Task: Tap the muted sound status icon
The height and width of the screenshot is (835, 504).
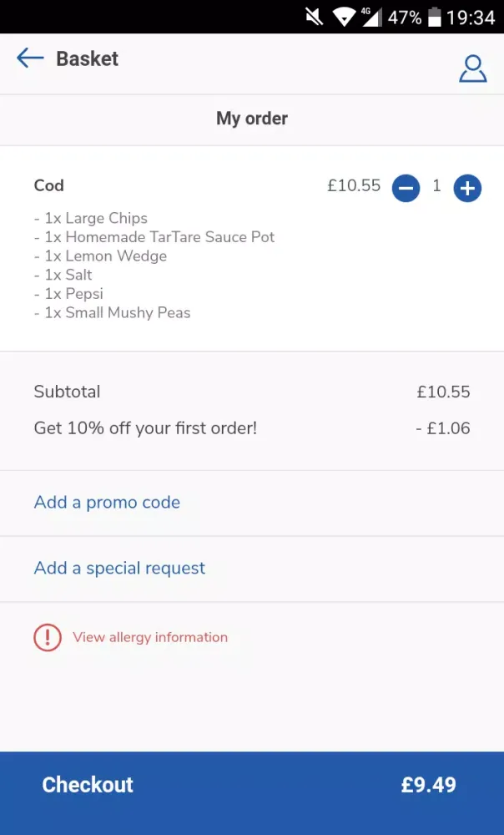Action: [x=314, y=17]
